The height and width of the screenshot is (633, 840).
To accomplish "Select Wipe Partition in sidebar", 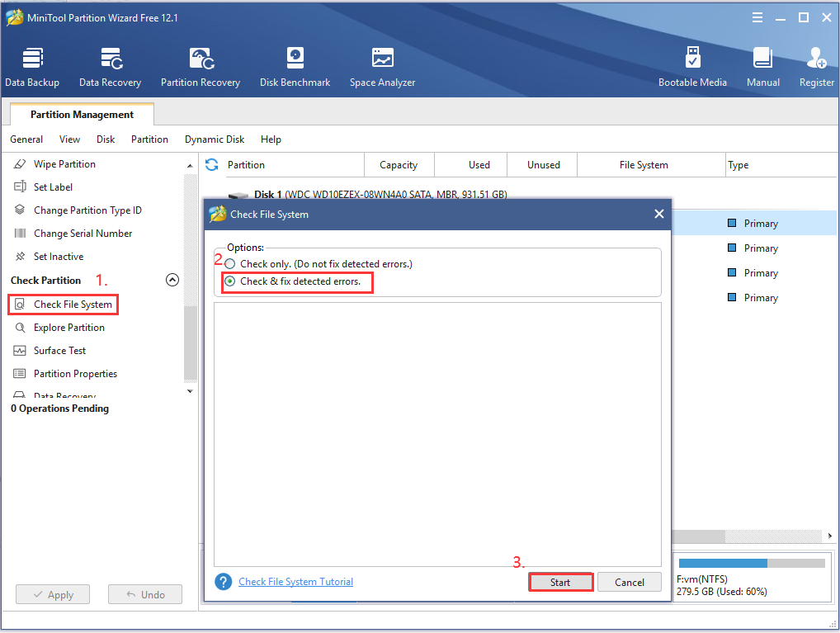I will 64,164.
